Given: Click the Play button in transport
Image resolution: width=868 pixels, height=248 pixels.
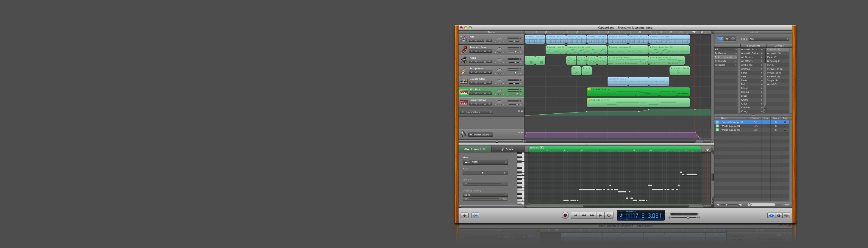Looking at the screenshot, I should click(600, 215).
